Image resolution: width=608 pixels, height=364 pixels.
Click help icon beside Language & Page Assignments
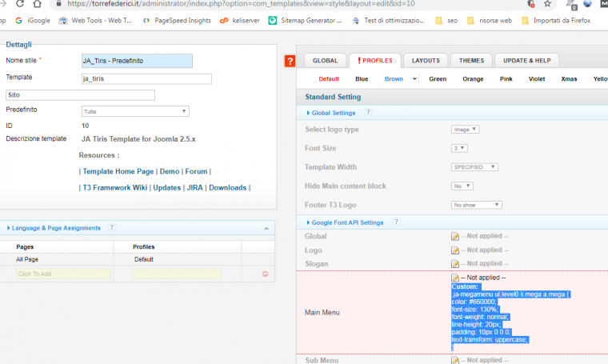point(112,228)
